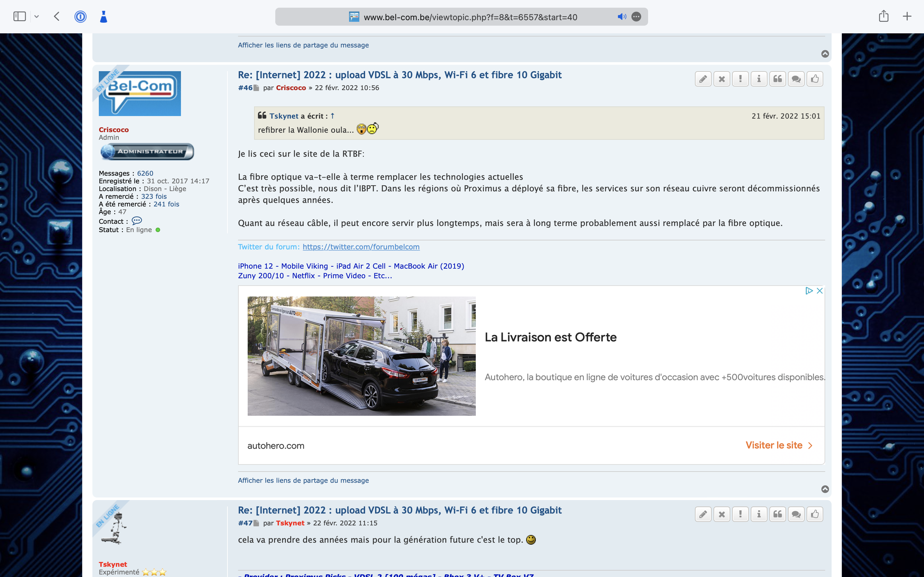The width and height of the screenshot is (924, 577).
Task: Open the address bar more options menu
Action: (636, 17)
